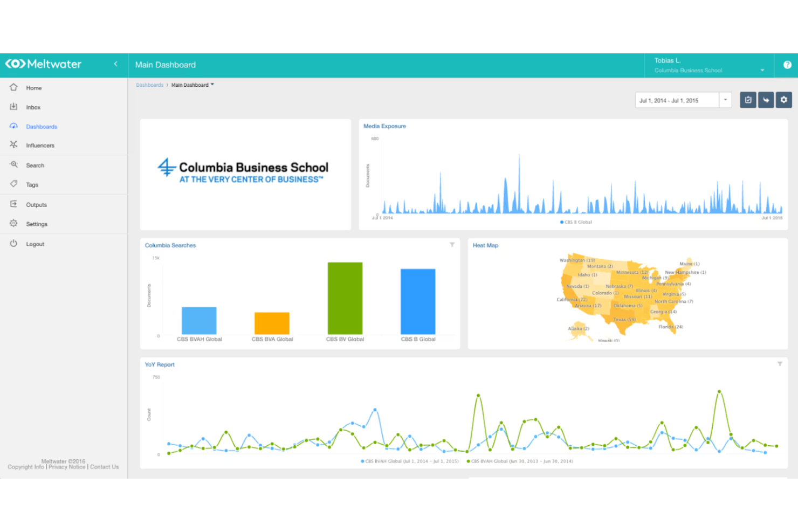Click the clipboard report icon button
The height and width of the screenshot is (532, 798).
[x=748, y=100]
